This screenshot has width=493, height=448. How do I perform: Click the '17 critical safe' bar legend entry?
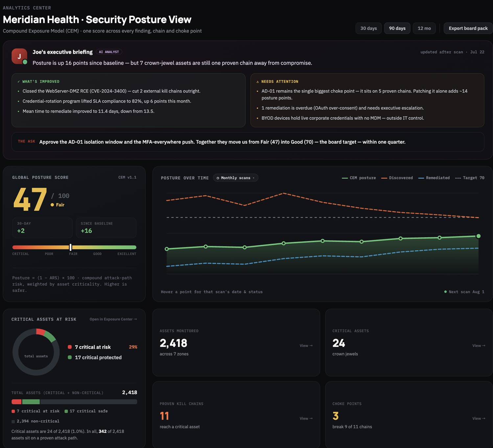pos(86,411)
